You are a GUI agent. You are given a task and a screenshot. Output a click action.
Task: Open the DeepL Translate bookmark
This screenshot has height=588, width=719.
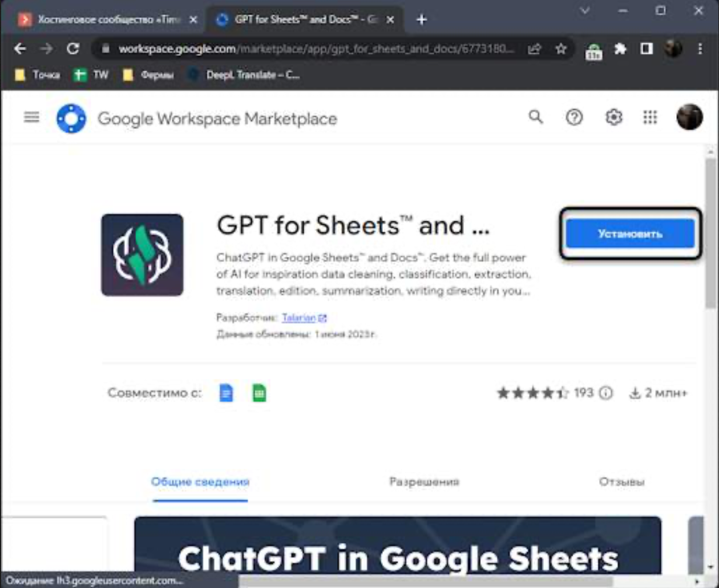244,75
